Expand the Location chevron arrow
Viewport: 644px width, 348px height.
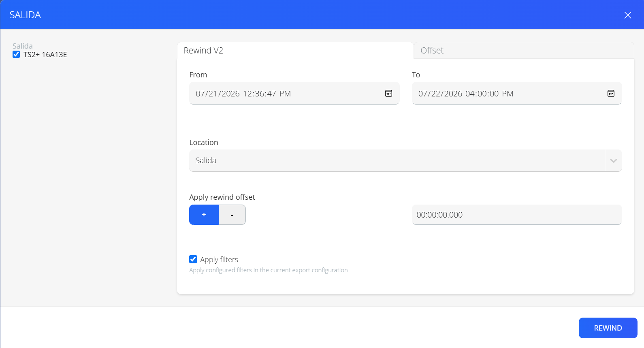(613, 160)
